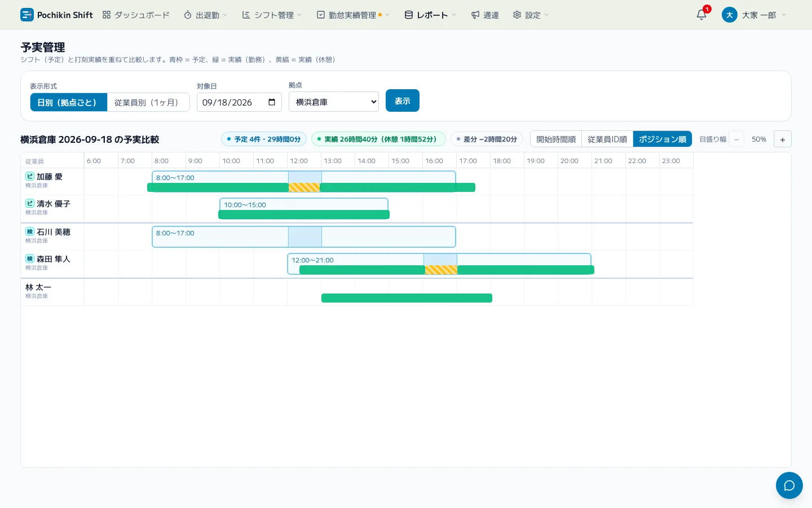Decrease 目盛り幅 with the minus button
The width and height of the screenshot is (812, 508).
736,139
